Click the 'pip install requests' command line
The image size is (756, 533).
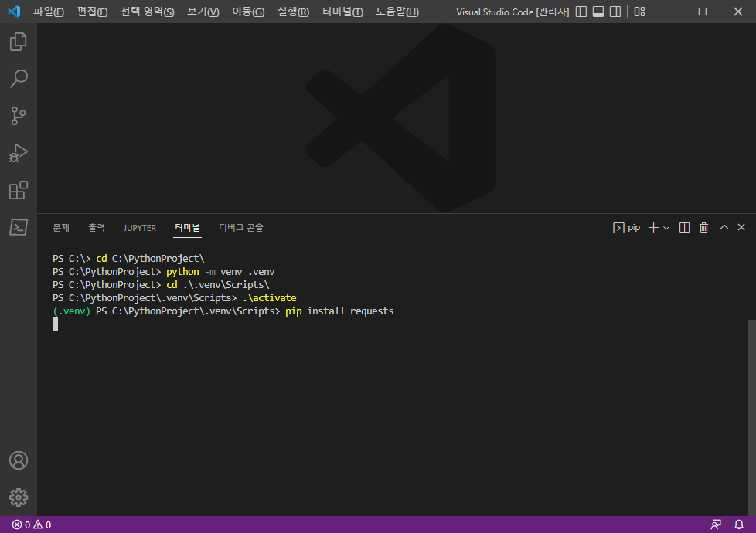(x=339, y=311)
